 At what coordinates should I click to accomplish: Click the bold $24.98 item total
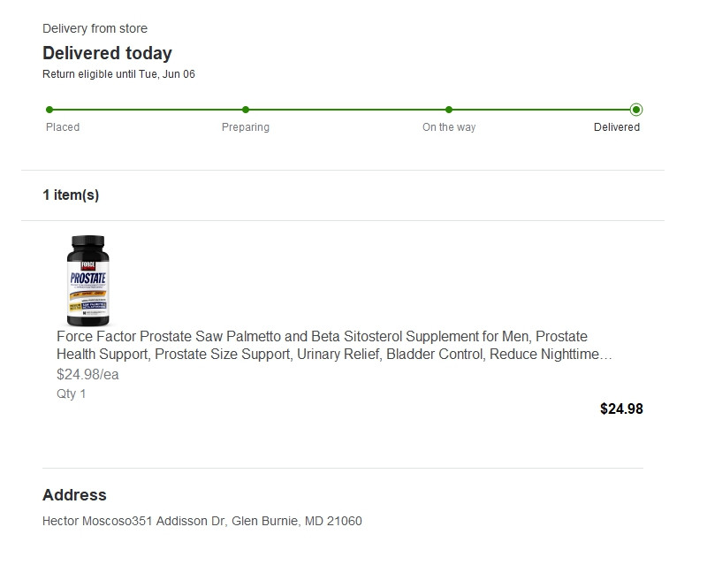(621, 409)
